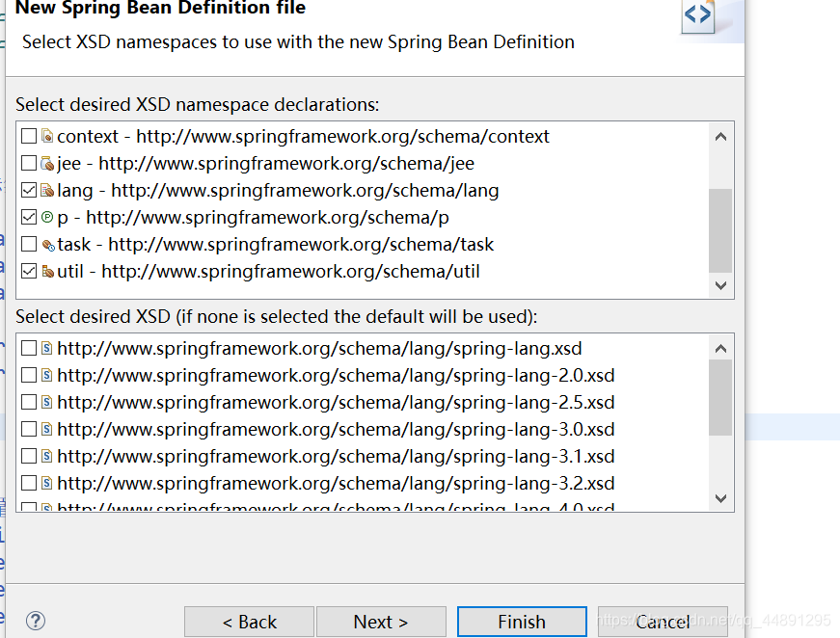Click XSD list scrollbar up arrow
This screenshot has height=638, width=840.
point(720,349)
